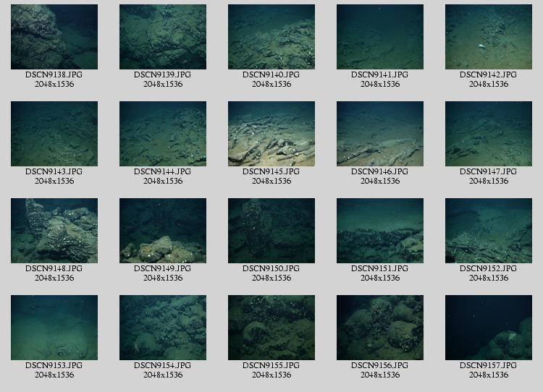View the DSCN9153.JPG thumbnail image
Screen dimensions: 543x392
[x=54, y=328]
